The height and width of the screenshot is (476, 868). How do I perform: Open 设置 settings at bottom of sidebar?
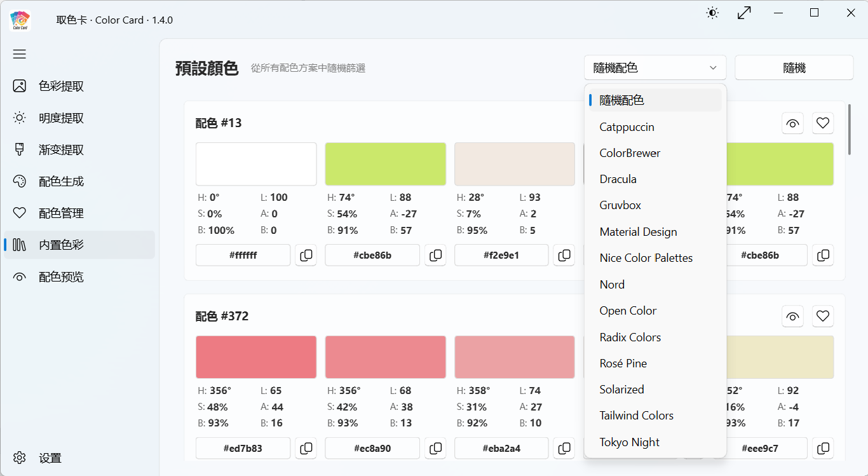click(x=50, y=458)
